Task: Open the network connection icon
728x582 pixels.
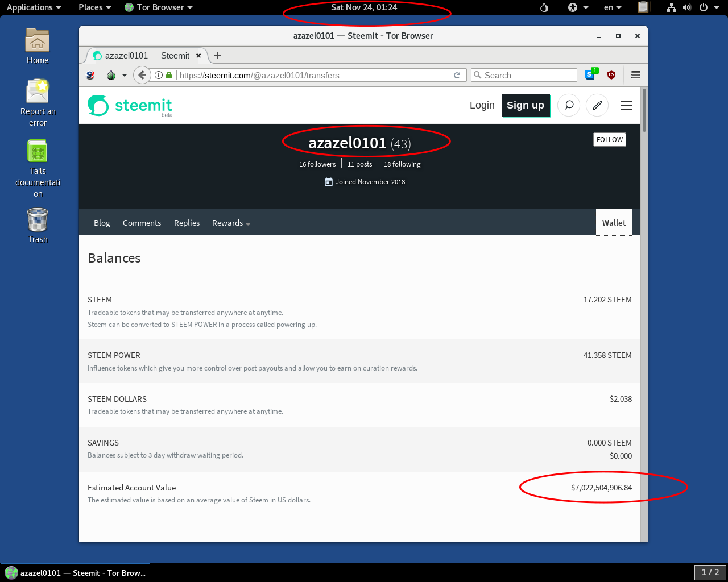Action: click(671, 7)
